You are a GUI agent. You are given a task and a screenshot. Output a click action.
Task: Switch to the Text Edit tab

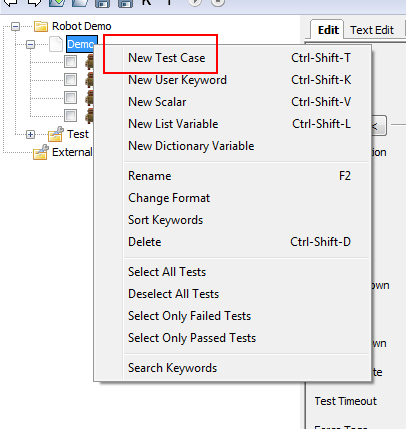tap(372, 30)
